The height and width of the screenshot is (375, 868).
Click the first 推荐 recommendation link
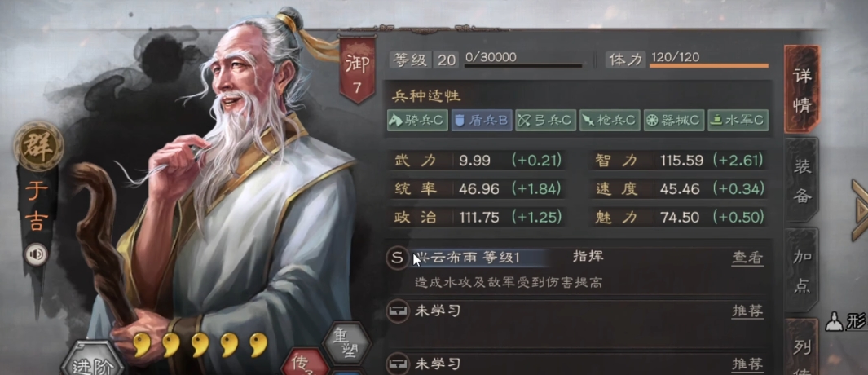(x=747, y=311)
